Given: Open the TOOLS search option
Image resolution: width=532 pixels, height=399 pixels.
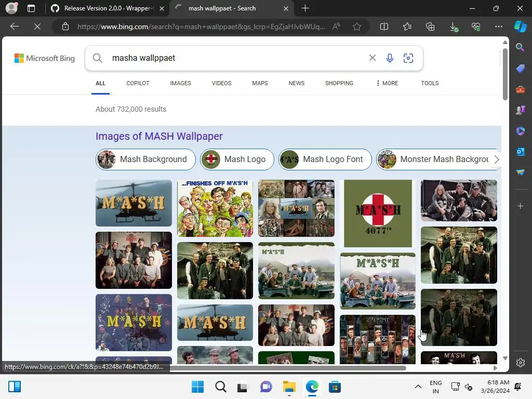Looking at the screenshot, I should [x=430, y=83].
